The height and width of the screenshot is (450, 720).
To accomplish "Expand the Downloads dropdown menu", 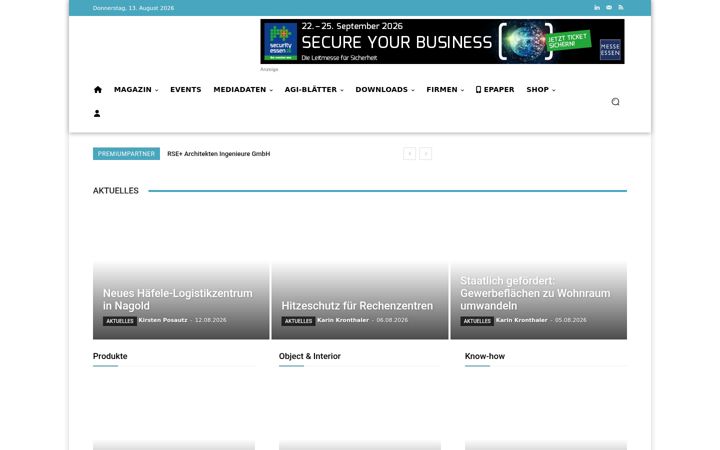I will 385,90.
